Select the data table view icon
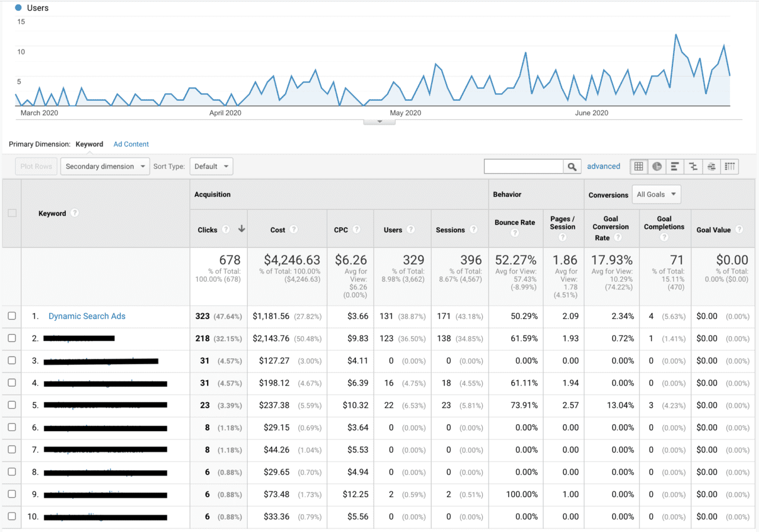The image size is (759, 532). pos(639,167)
